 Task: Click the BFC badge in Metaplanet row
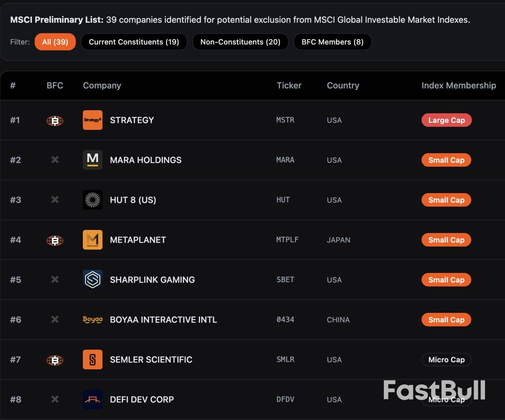(55, 241)
